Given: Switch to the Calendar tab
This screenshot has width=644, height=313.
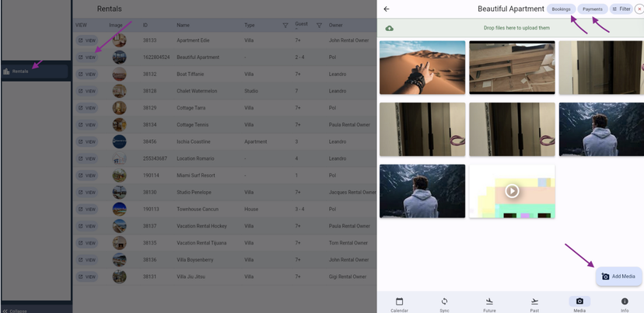Looking at the screenshot, I should coord(399,304).
